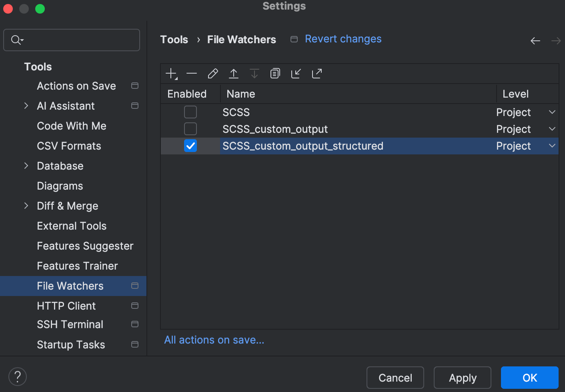Expand the AI Assistant section
The width and height of the screenshot is (565, 392).
[x=26, y=106]
